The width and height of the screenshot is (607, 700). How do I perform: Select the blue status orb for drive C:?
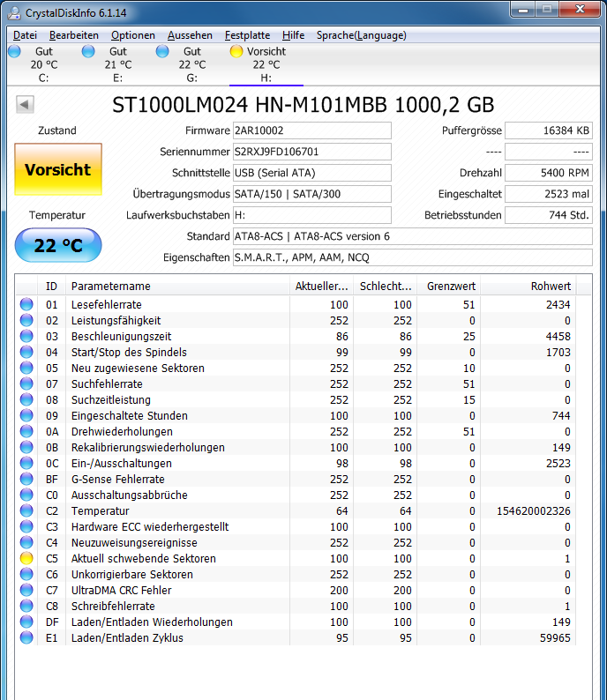[14, 51]
